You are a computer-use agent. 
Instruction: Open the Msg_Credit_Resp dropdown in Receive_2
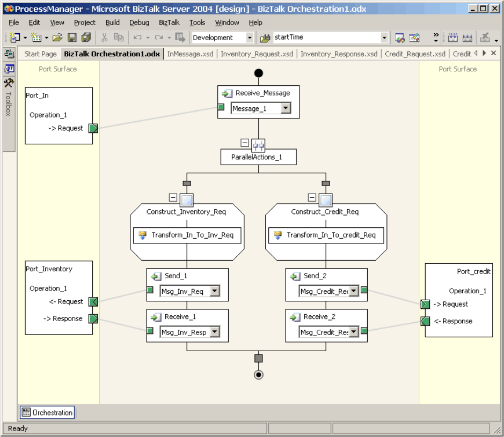point(354,332)
